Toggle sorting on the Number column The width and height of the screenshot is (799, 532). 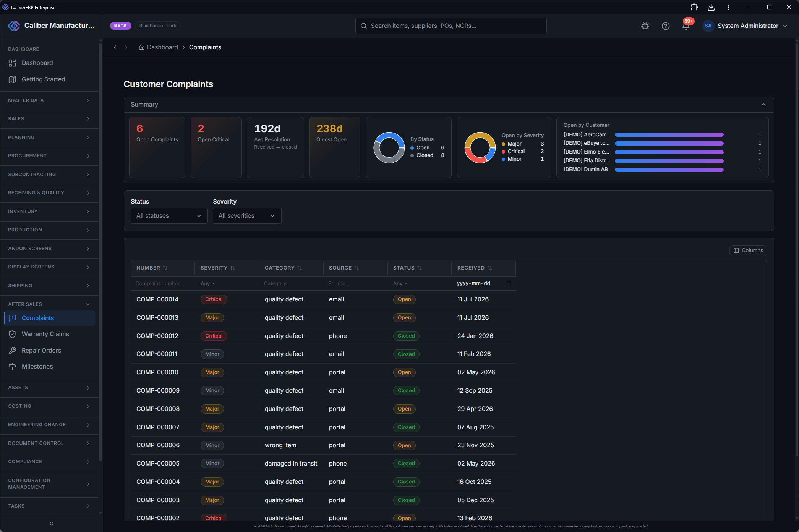[x=152, y=268]
